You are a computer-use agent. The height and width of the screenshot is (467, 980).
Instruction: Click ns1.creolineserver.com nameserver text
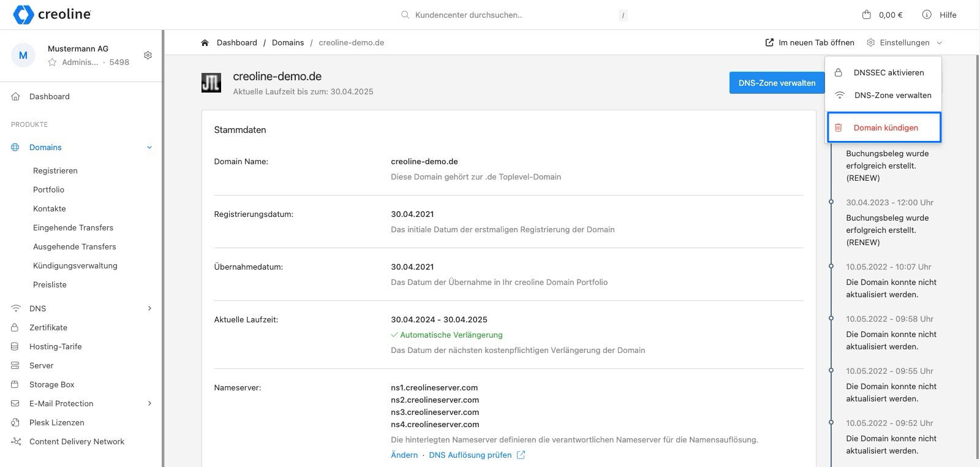[x=434, y=387]
